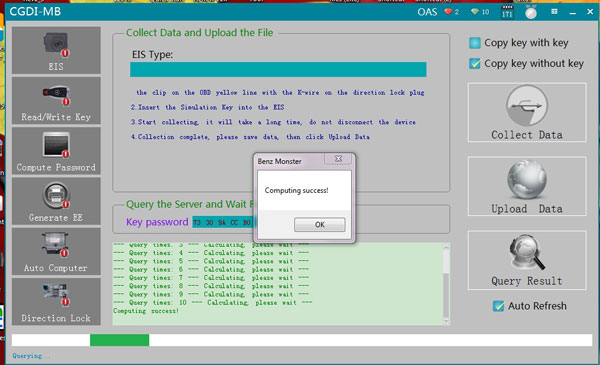
Task: Open the calendar icon in title bar
Action: 507,12
